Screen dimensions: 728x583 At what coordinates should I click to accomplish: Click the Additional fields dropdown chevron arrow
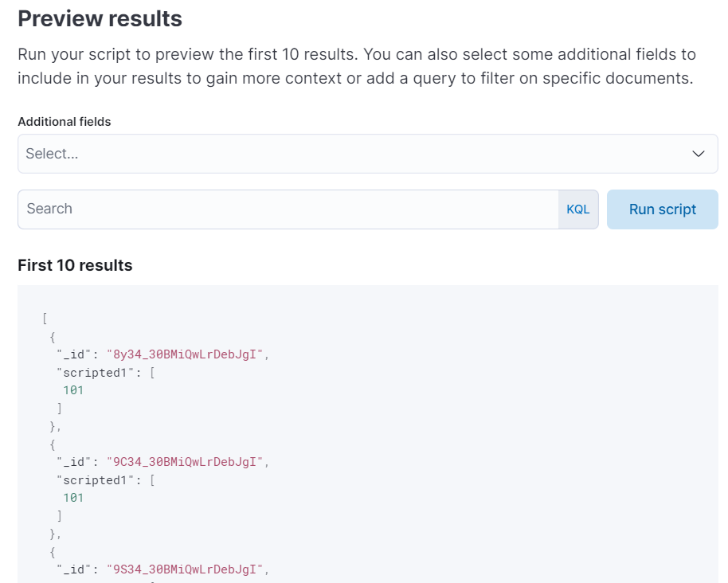pos(699,154)
